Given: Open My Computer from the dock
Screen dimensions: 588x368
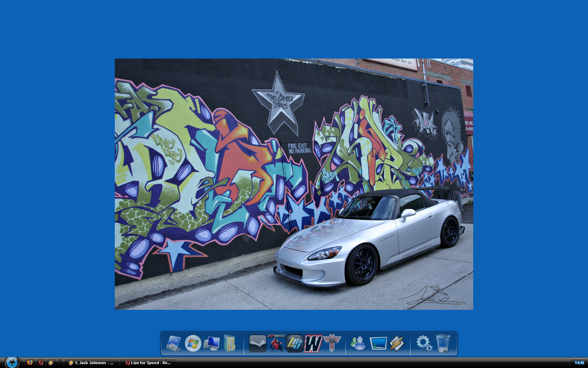Looking at the screenshot, I should [x=212, y=344].
